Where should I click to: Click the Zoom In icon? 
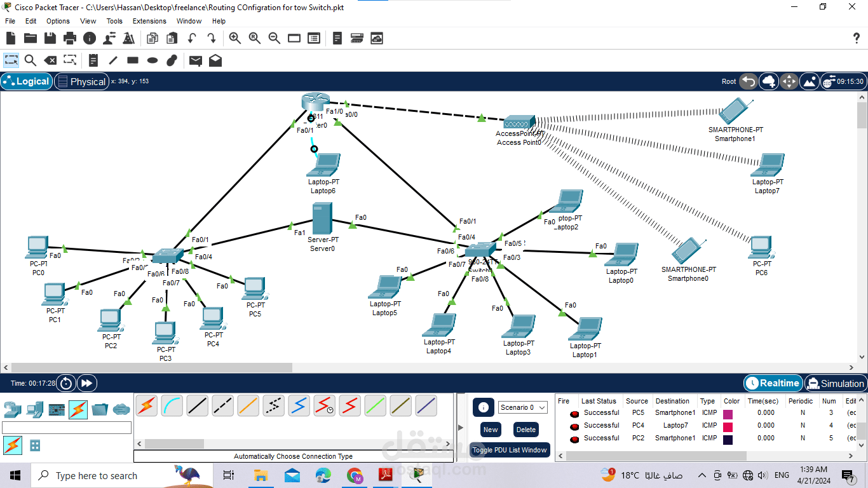click(x=235, y=38)
